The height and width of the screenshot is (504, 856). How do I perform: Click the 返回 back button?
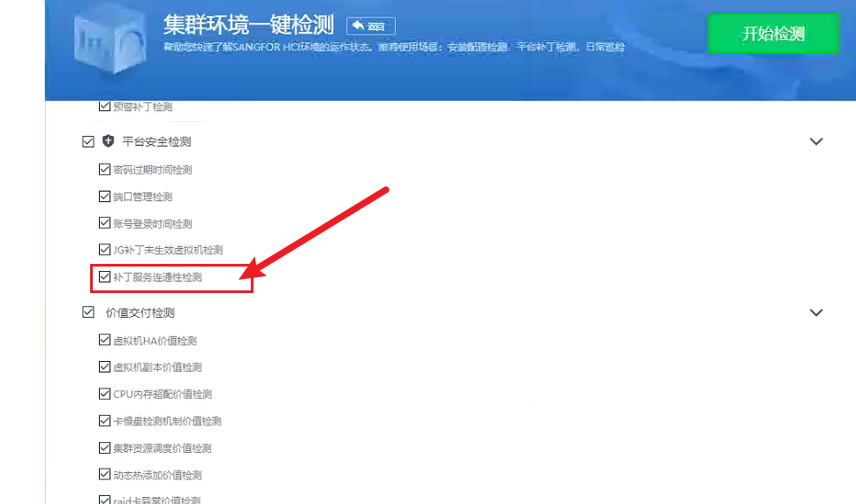[371, 26]
